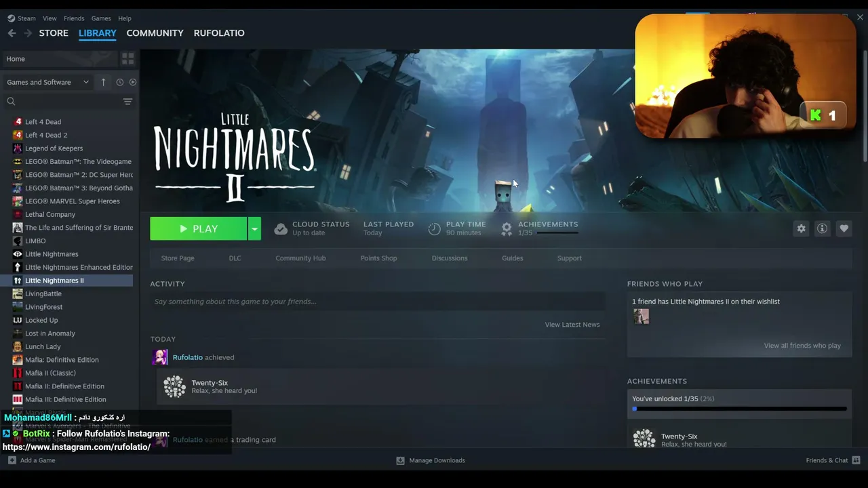868x488 pixels.
Task: Click the Add a Game plus icon
Action: tap(12, 460)
